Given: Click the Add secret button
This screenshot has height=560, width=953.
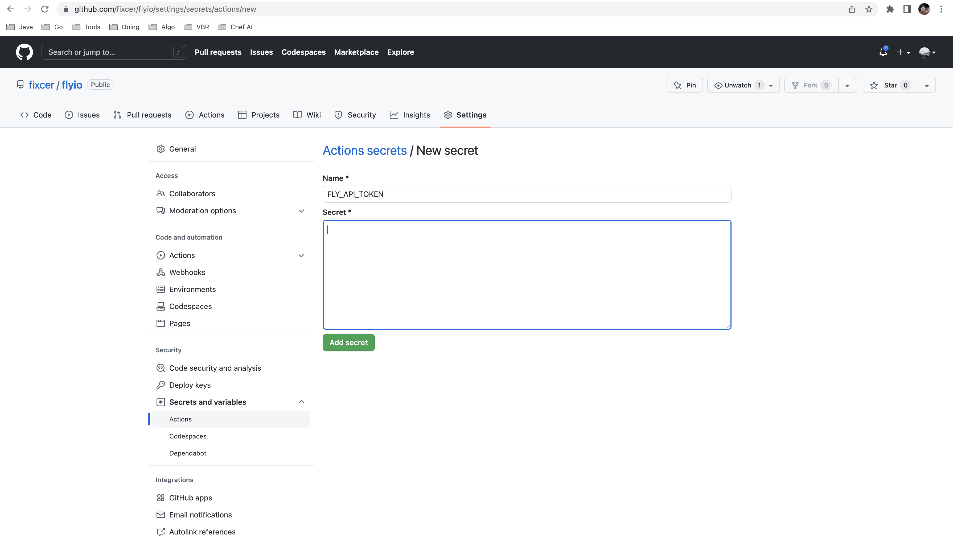Looking at the screenshot, I should 348,342.
